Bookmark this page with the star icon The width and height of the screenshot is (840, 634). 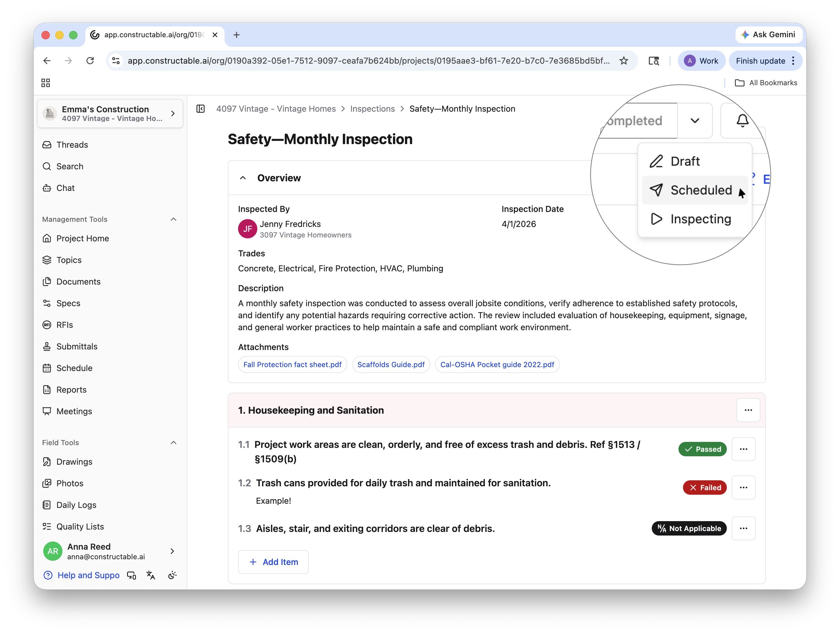click(x=624, y=61)
